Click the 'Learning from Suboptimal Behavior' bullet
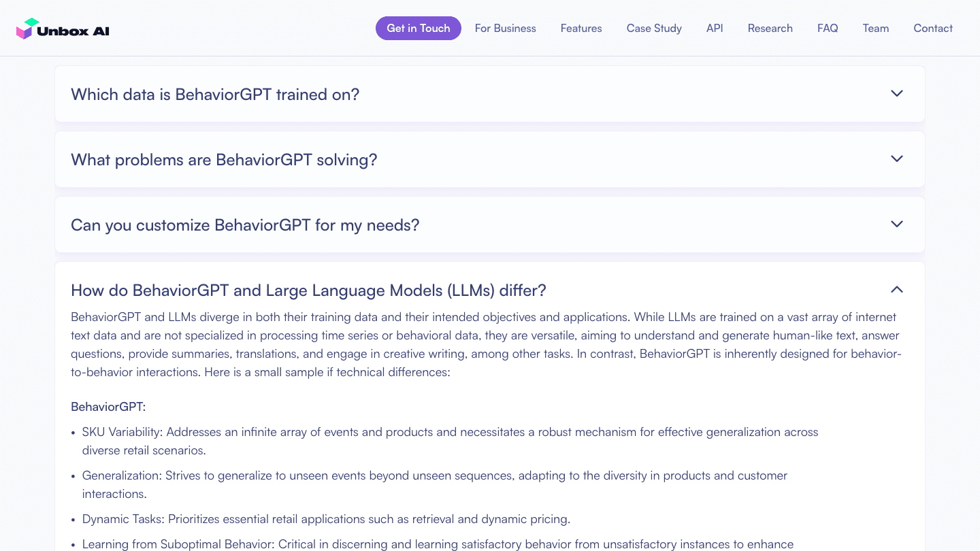The width and height of the screenshot is (980, 551). [438, 544]
